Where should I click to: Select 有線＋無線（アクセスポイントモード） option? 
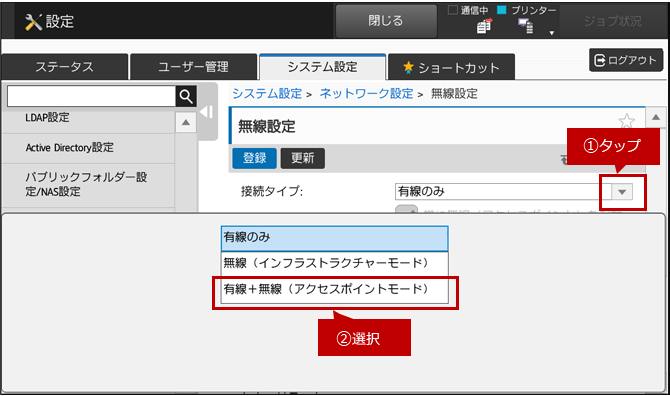[x=335, y=290]
